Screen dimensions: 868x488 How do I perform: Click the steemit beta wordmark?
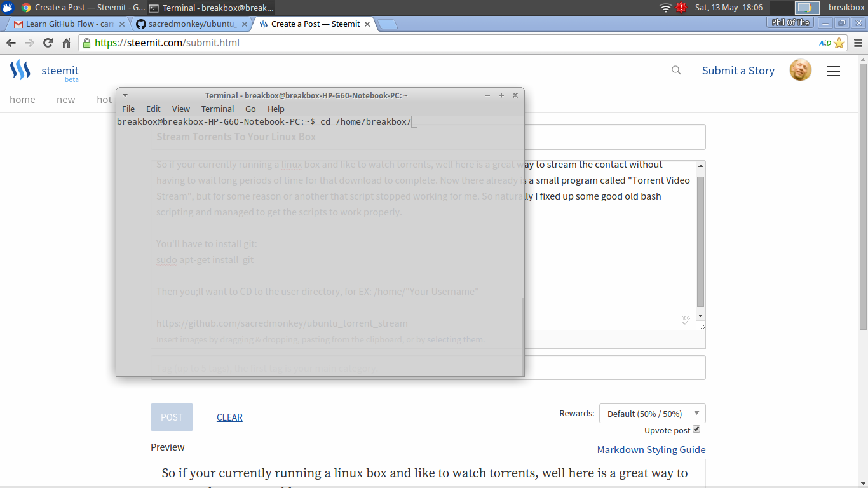click(60, 72)
